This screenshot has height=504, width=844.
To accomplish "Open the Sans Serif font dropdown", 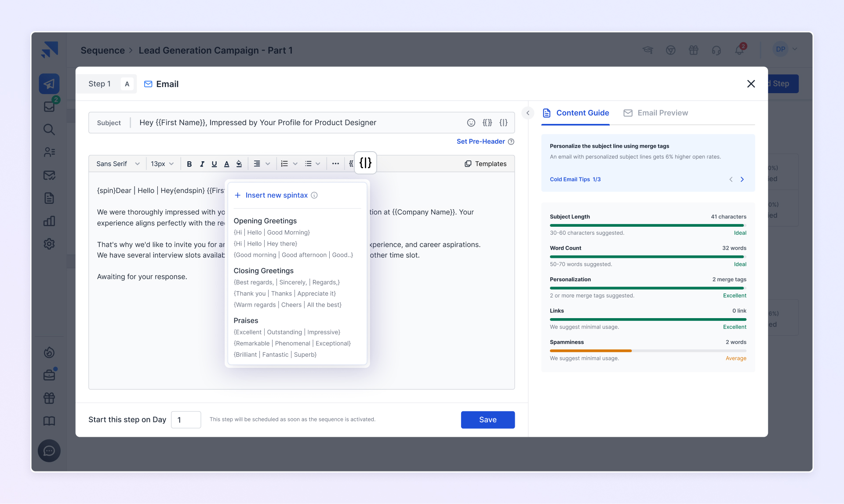I will click(117, 164).
